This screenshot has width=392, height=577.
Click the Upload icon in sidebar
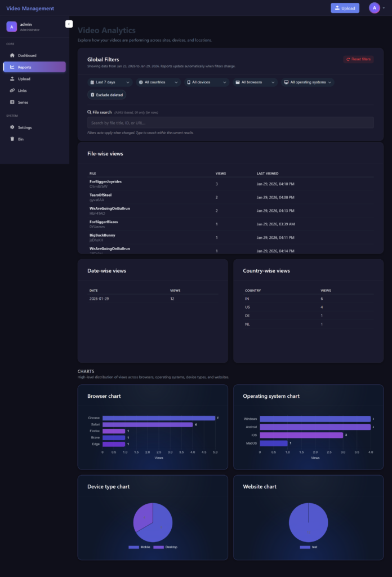coord(12,79)
